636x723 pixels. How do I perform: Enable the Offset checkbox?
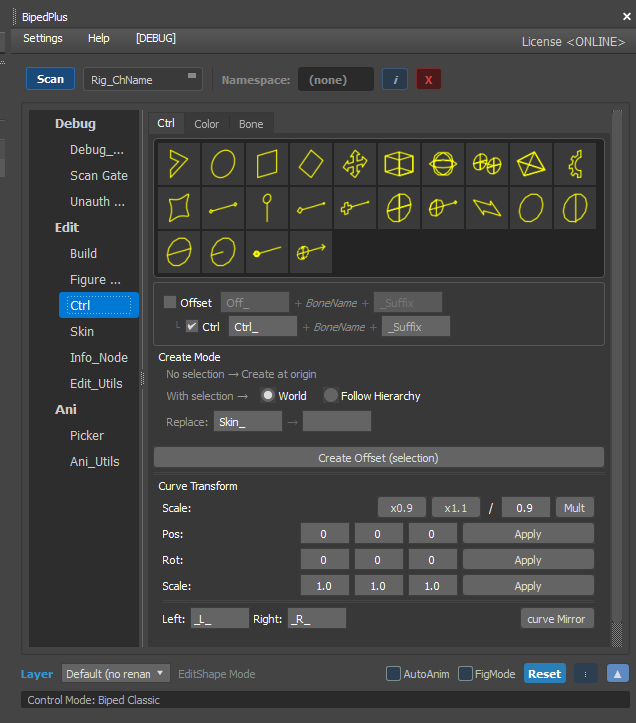pos(170,302)
